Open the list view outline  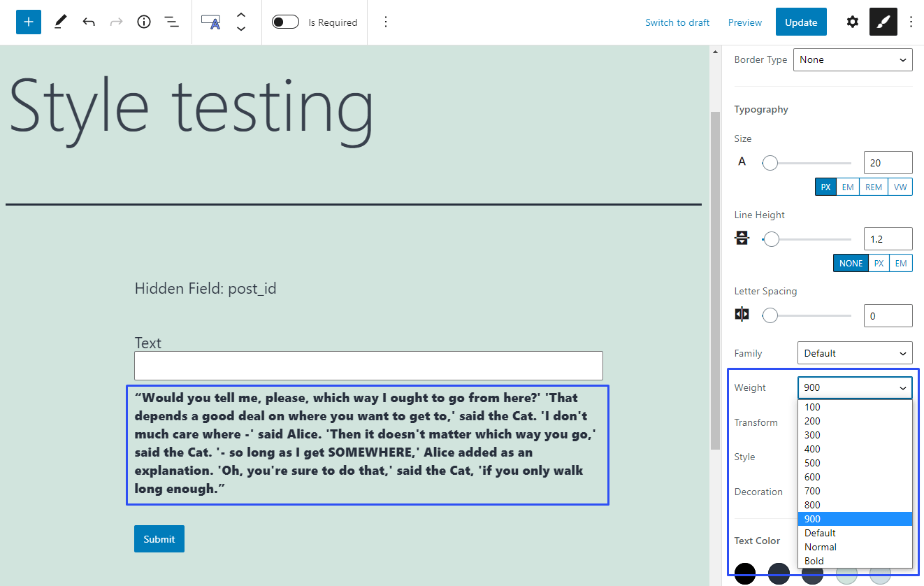pyautogui.click(x=171, y=22)
